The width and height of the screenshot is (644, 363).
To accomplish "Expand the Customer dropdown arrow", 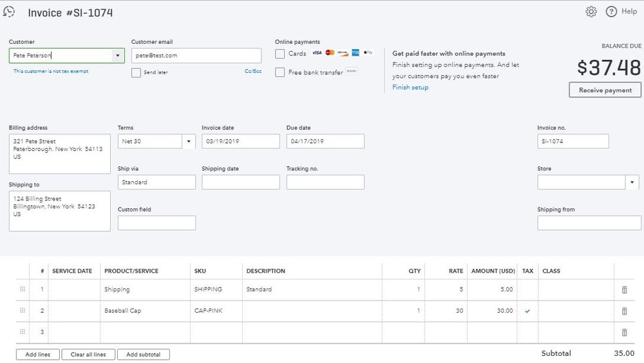I will click(x=117, y=56).
